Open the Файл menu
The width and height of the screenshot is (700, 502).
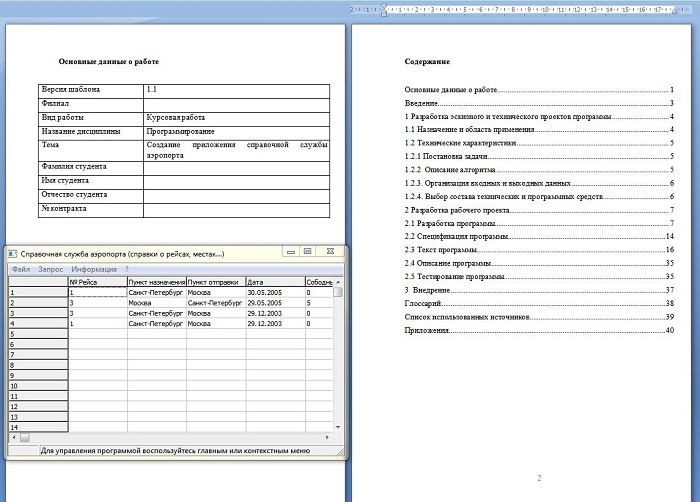(21, 269)
